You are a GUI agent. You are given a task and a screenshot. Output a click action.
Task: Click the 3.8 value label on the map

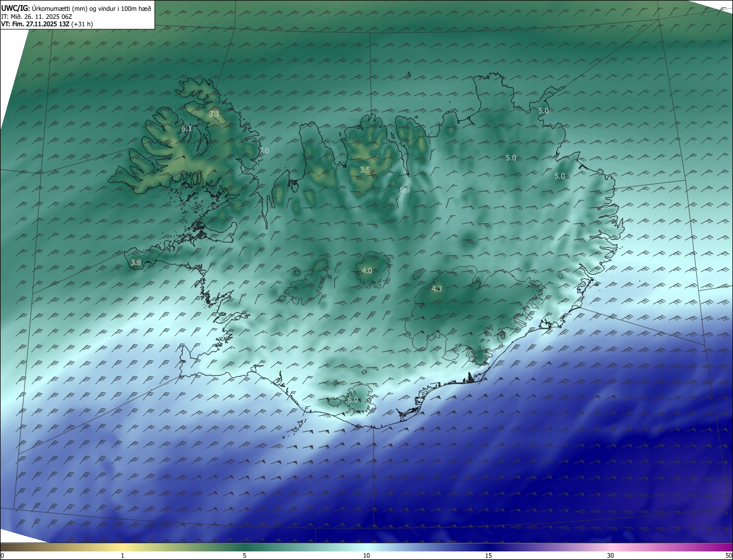136,262
